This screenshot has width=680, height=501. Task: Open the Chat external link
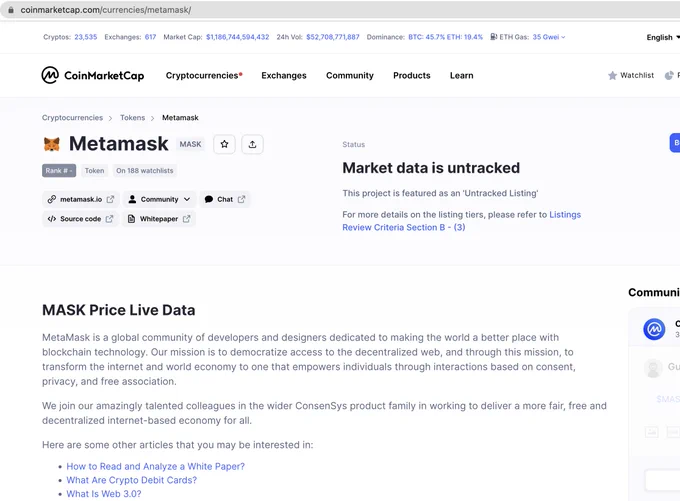(225, 199)
